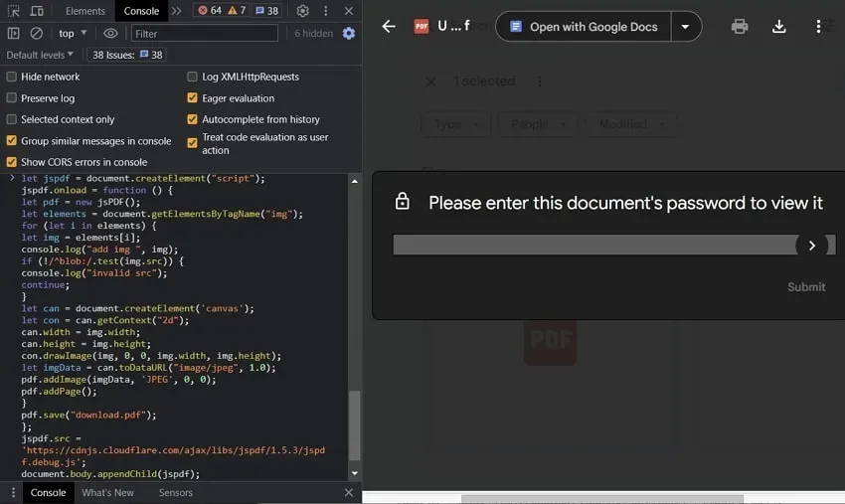Screen dimensions: 845x504
Task: Open the 38 Issues link
Action: coord(127,55)
